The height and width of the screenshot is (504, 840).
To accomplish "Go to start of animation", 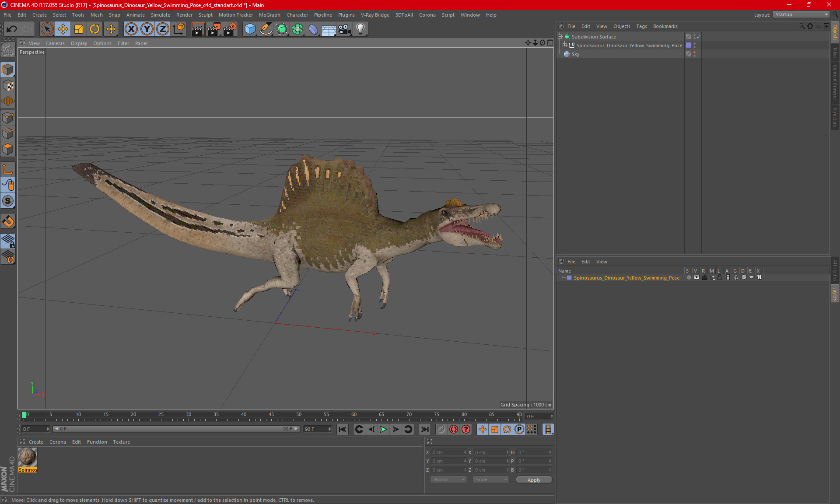I will [x=343, y=430].
